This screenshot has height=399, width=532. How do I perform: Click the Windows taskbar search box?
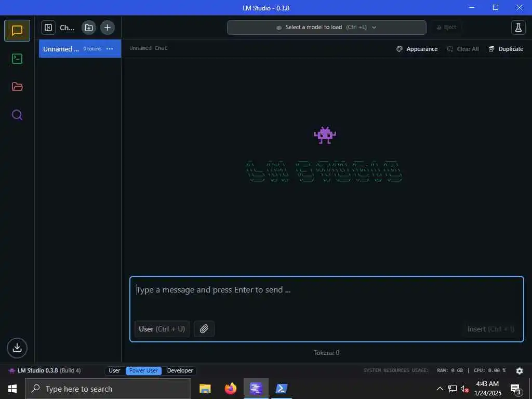108,389
